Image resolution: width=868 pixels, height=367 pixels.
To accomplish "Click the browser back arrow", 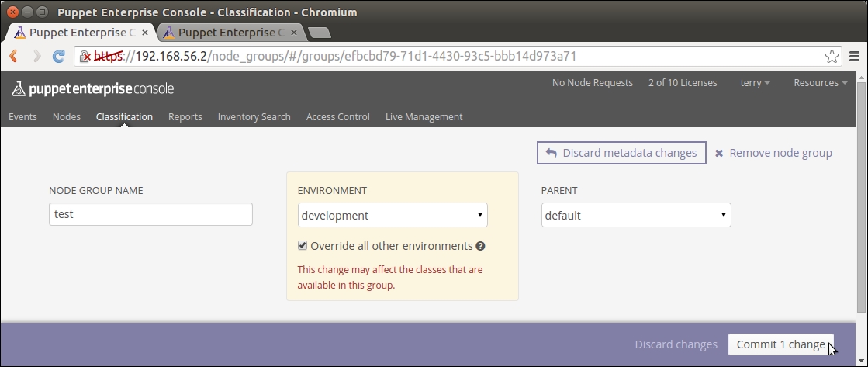I will [13, 56].
